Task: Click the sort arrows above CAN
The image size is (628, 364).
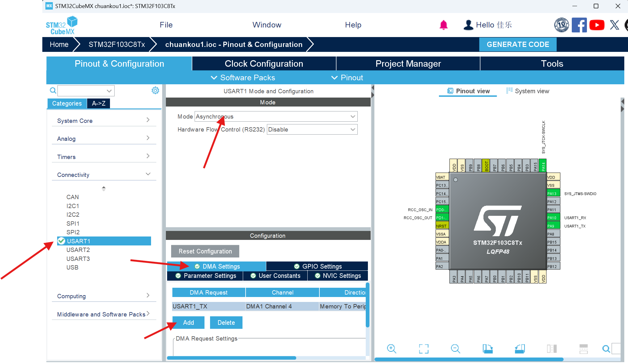Action: point(104,188)
